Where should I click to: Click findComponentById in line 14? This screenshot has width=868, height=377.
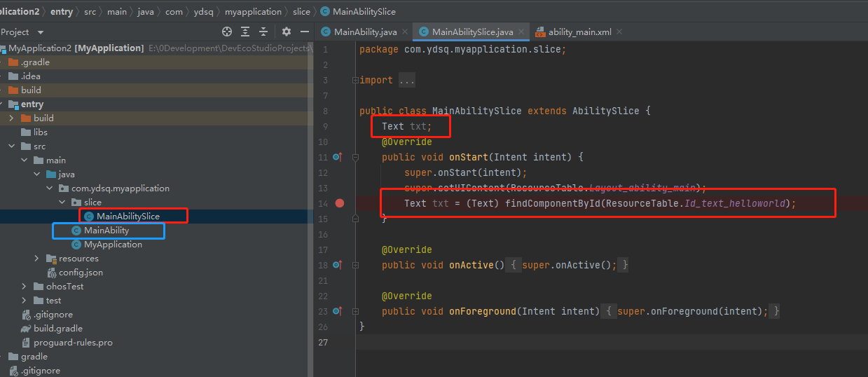point(553,203)
